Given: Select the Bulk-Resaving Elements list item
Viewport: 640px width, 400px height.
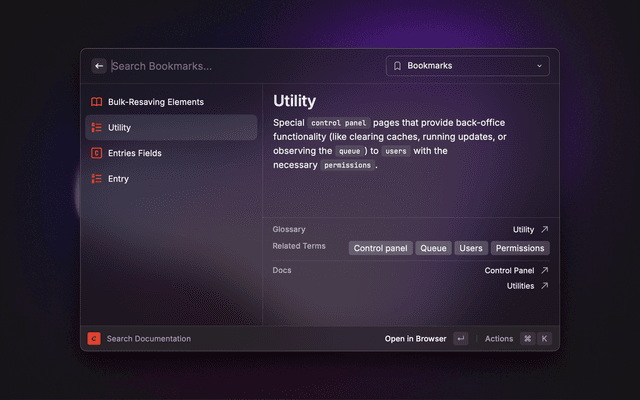Looking at the screenshot, I should click(x=156, y=102).
